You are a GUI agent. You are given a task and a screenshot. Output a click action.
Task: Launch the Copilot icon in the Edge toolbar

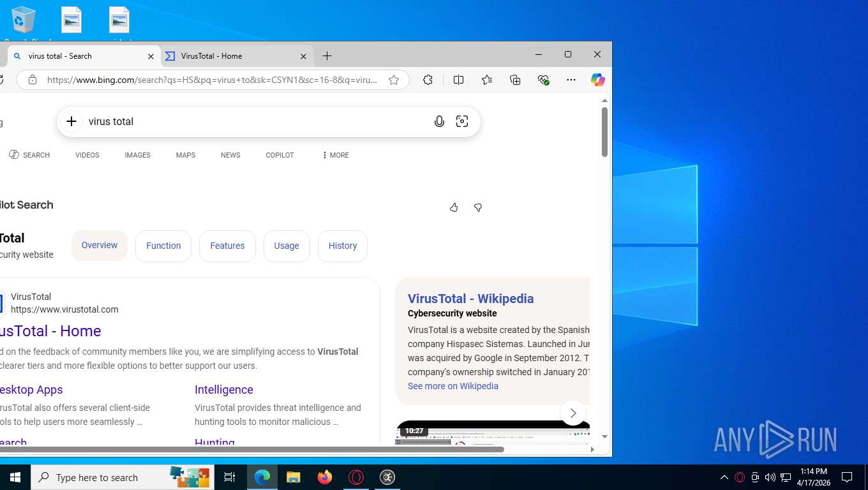click(597, 80)
